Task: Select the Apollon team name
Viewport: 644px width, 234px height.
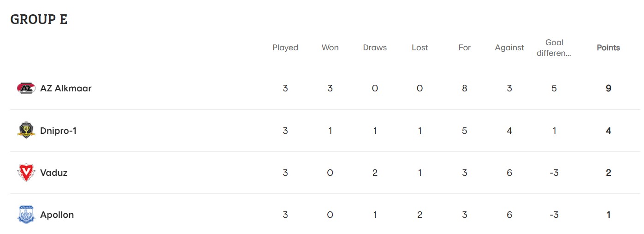Action: point(57,215)
